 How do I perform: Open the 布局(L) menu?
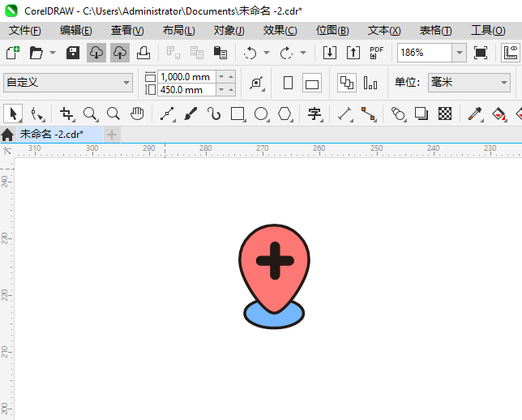click(179, 31)
